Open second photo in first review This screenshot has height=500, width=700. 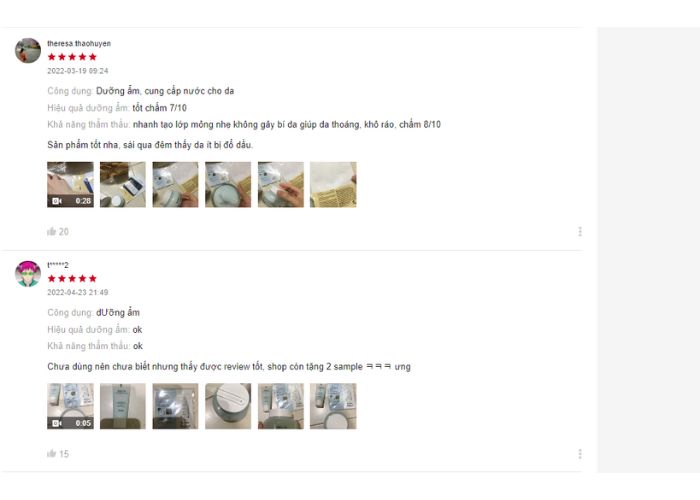coord(123,184)
